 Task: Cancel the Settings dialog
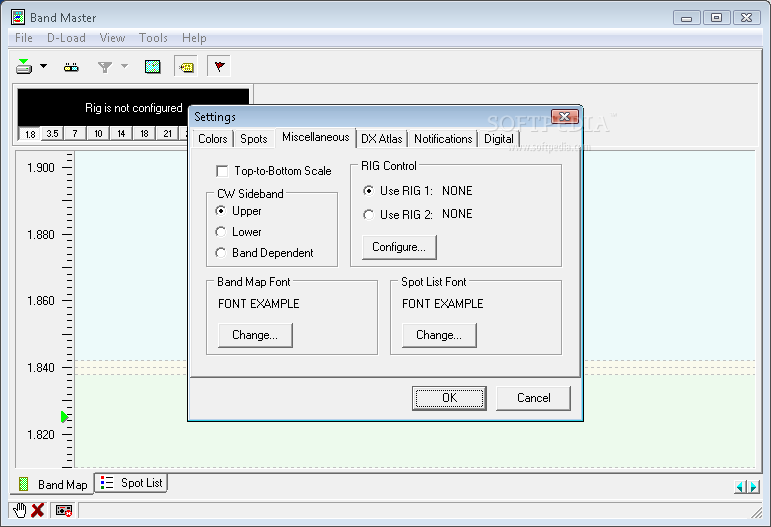tap(534, 398)
